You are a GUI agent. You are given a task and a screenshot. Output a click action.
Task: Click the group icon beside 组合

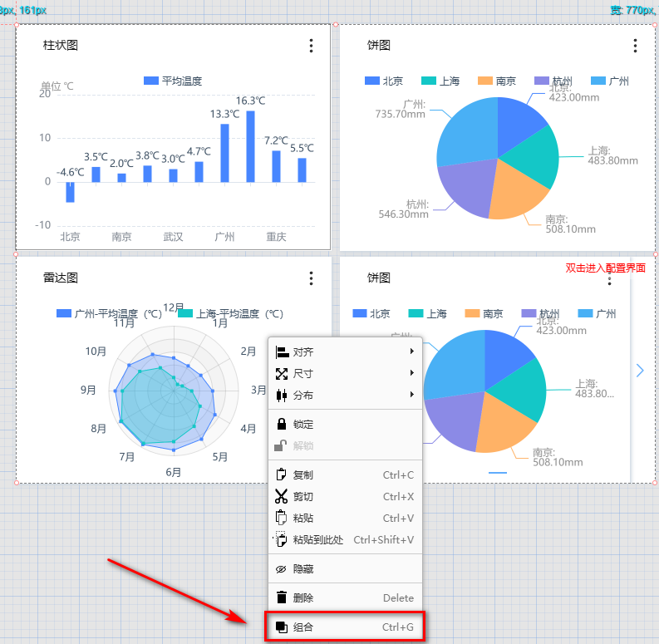281,627
